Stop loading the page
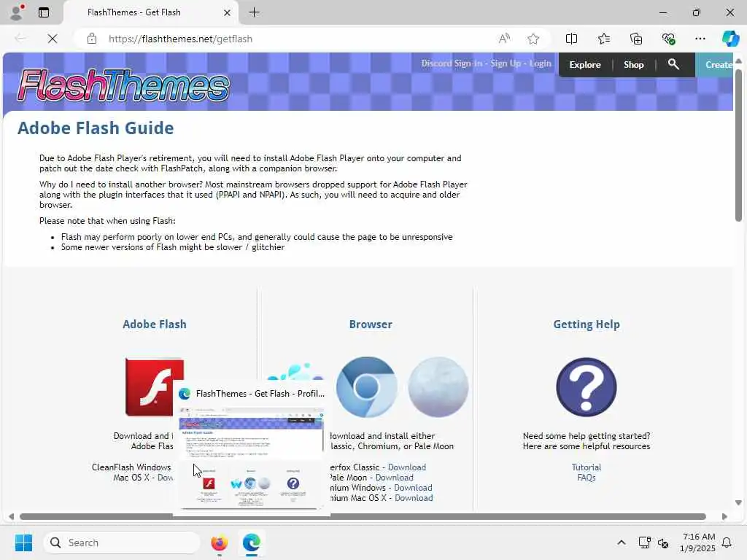This screenshot has width=747, height=560. pyautogui.click(x=53, y=39)
